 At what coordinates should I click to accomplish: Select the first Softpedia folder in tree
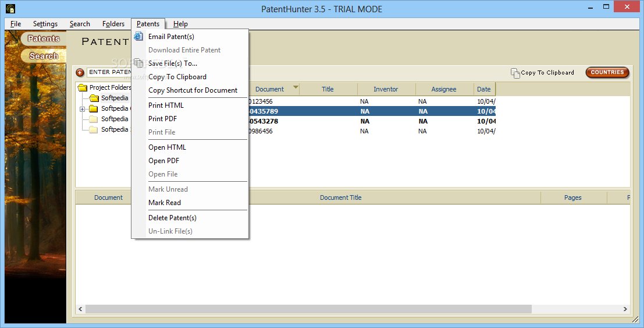click(115, 98)
